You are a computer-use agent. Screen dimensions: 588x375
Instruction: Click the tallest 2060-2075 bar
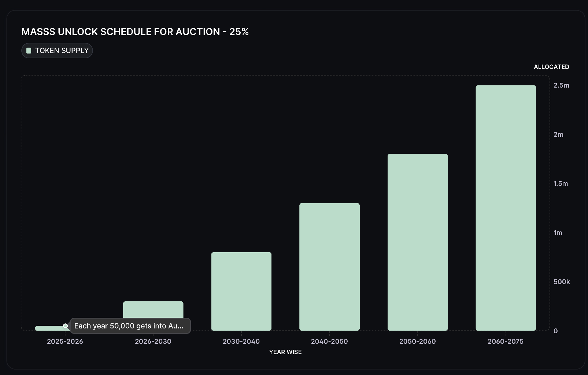[506, 207]
